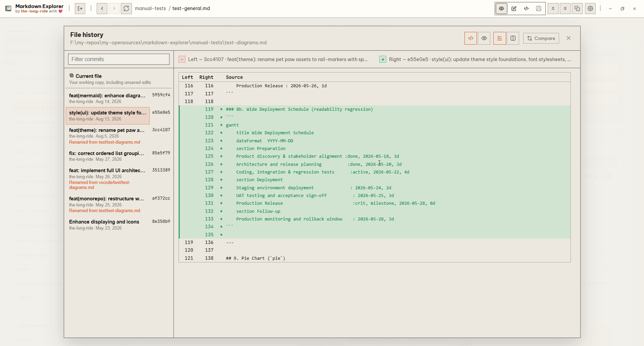Viewport: 644px width, 346px height.
Task: Click the Compare button
Action: (x=541, y=38)
